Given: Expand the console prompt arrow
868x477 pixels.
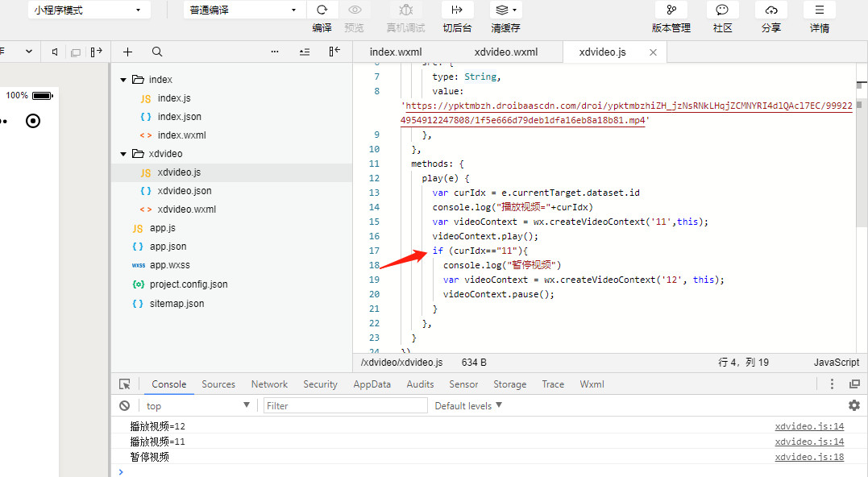Looking at the screenshot, I should [121, 471].
